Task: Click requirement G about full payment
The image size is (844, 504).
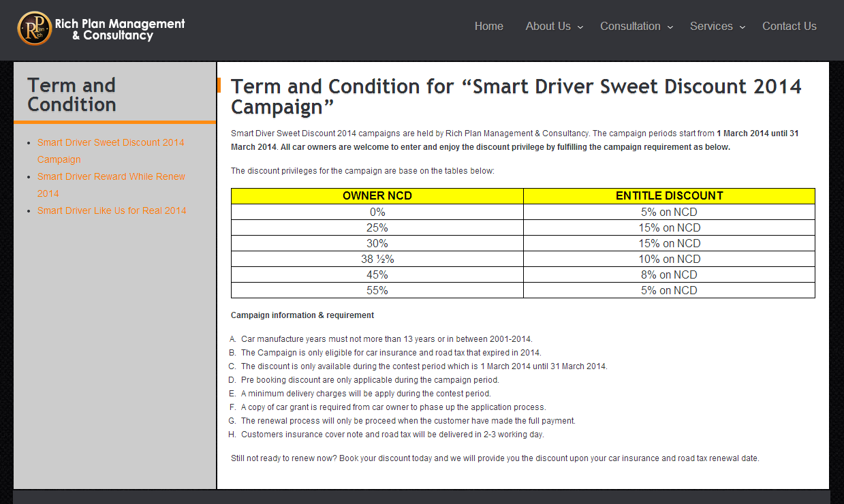Action: (x=408, y=421)
